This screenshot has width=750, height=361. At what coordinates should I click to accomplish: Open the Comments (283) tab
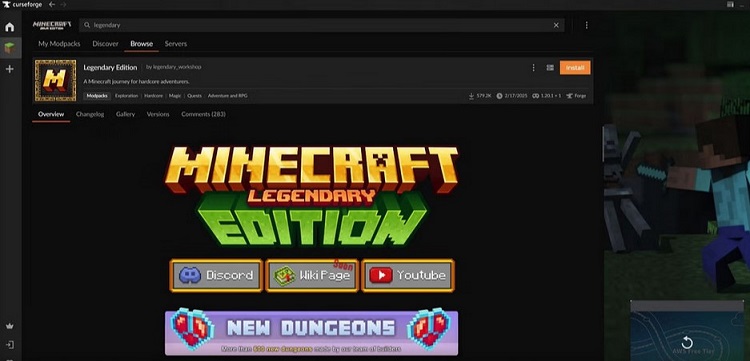coord(203,114)
